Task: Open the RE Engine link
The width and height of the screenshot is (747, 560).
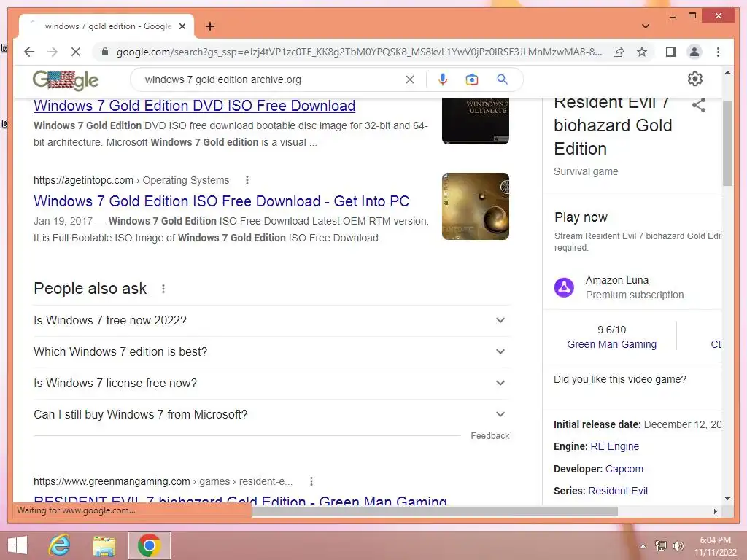Action: click(614, 447)
